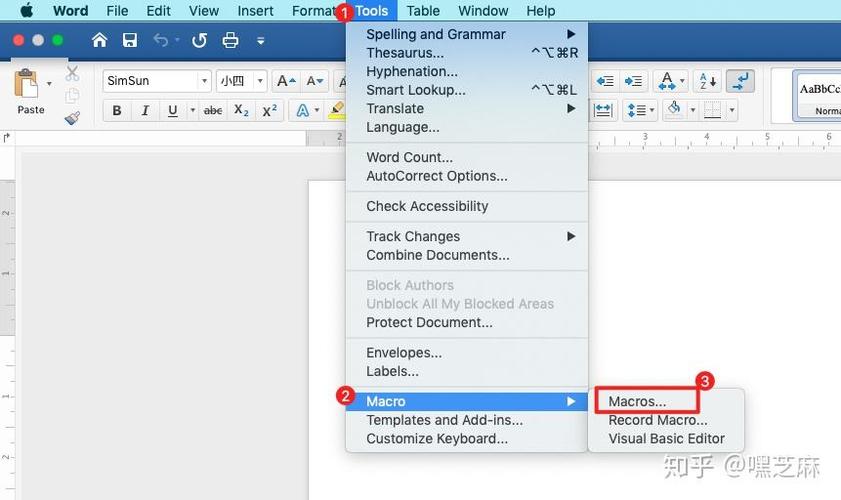The height and width of the screenshot is (500, 841).
Task: Choose Visual Basic Editor
Action: [x=666, y=438]
